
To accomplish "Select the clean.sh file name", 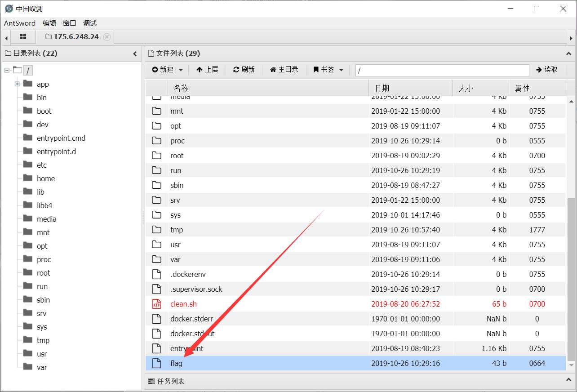I will [183, 304].
